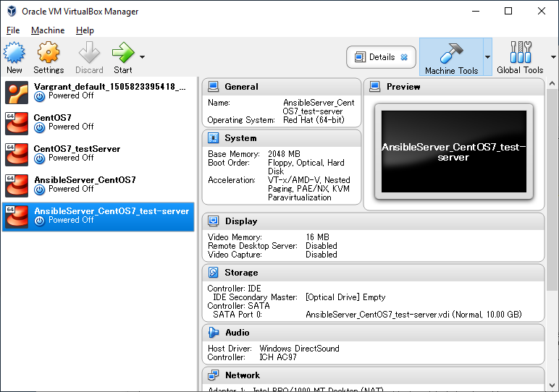559x392 pixels.
Task: Minimize the VirtualBox Manager window
Action: coord(476,11)
